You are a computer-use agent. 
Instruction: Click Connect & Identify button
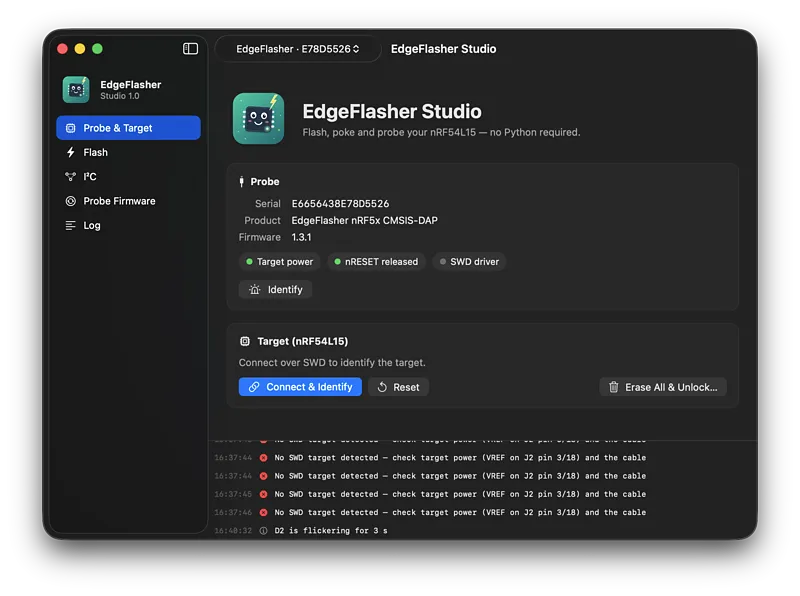300,387
